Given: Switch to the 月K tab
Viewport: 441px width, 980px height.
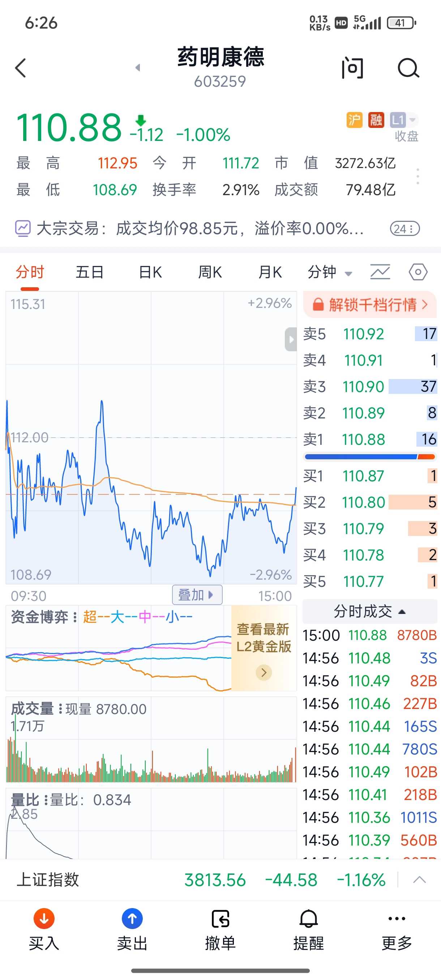Looking at the screenshot, I should tap(270, 272).
